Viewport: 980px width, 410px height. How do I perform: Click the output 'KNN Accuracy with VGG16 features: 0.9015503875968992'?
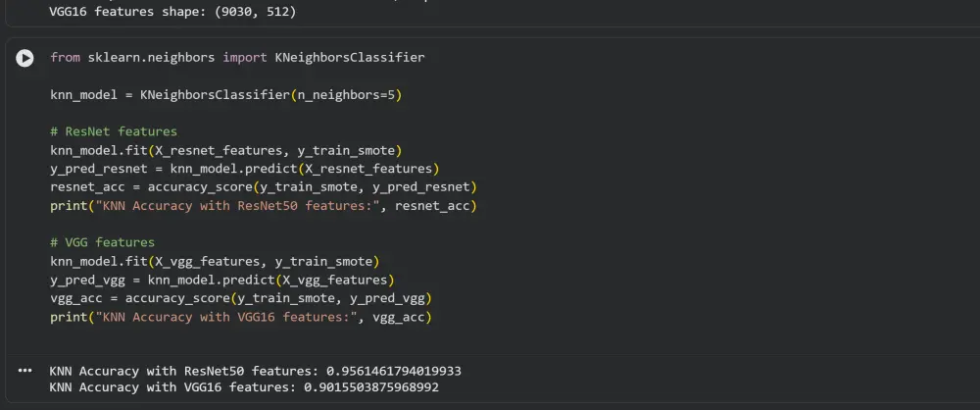pos(244,387)
